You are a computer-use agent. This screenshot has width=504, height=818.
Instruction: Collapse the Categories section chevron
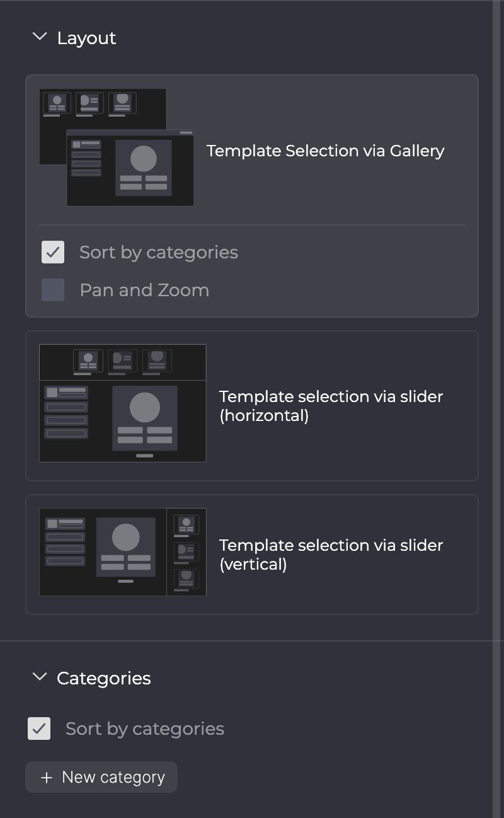pos(40,677)
